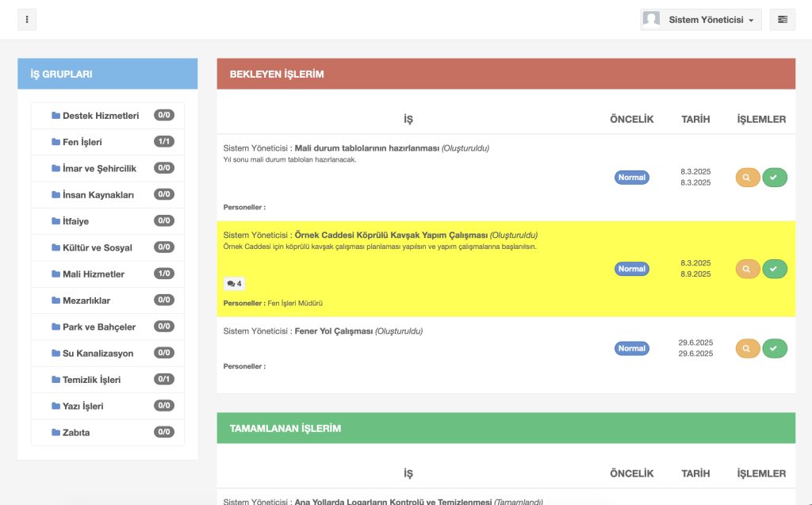812x505 pixels.
Task: Go to the İnsan Kaynakları group
Action: [98, 195]
